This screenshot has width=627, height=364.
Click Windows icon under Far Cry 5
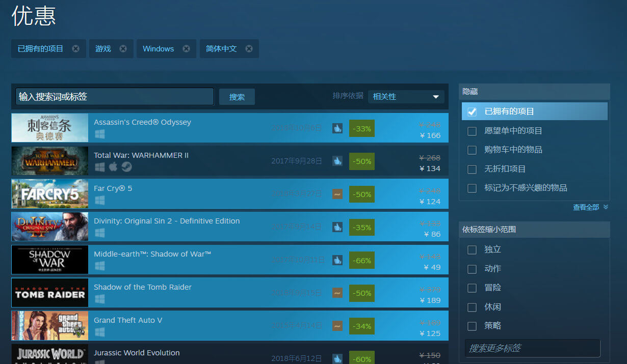(99, 200)
